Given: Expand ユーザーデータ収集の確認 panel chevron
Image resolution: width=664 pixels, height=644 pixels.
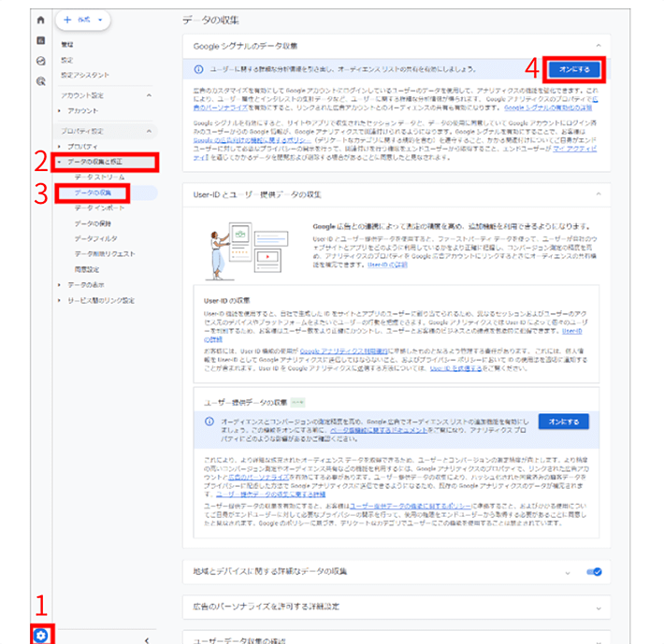Looking at the screenshot, I should click(x=599, y=641).
